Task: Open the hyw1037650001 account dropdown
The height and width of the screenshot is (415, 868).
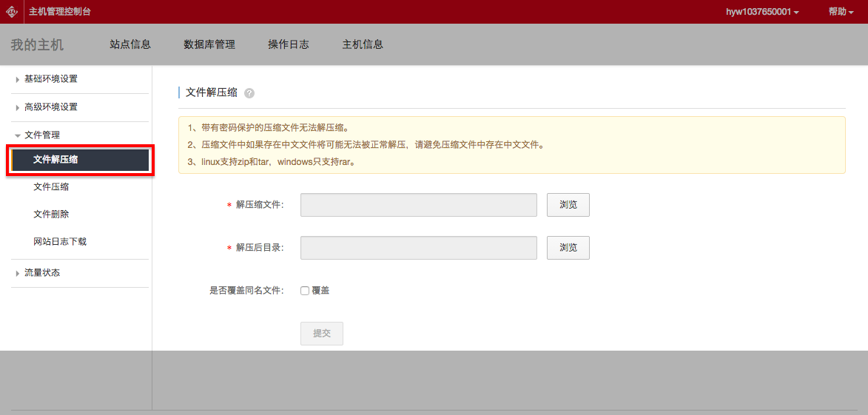Action: click(x=762, y=12)
